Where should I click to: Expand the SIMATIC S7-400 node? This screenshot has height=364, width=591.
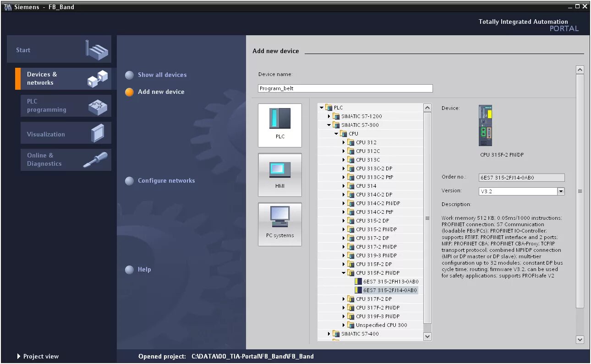329,334
